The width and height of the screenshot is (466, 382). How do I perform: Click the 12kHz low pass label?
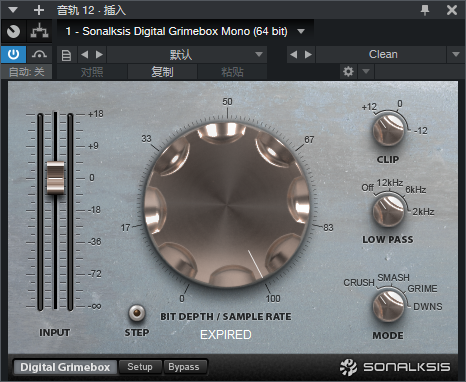[x=390, y=183]
